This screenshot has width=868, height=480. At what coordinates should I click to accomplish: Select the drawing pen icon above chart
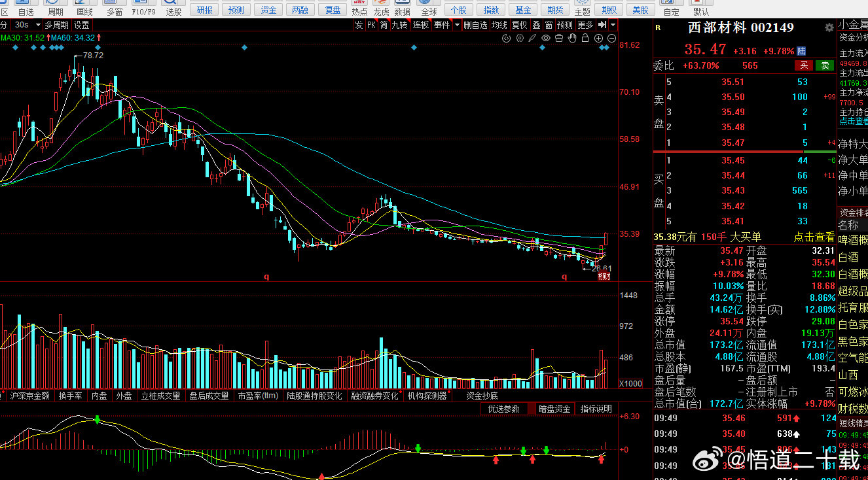click(x=532, y=38)
